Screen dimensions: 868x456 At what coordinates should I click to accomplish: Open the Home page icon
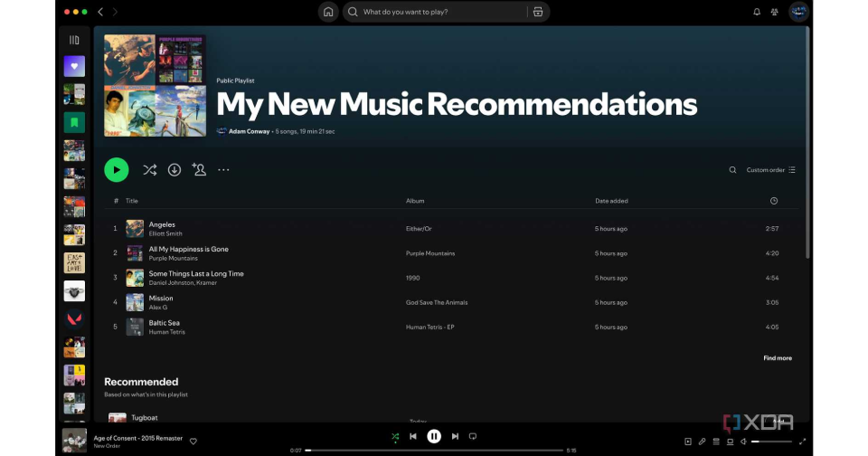[328, 12]
